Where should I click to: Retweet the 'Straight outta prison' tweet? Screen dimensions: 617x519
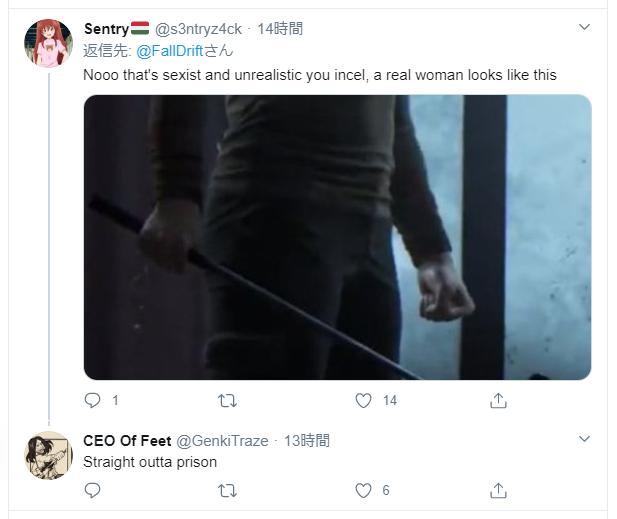point(228,490)
